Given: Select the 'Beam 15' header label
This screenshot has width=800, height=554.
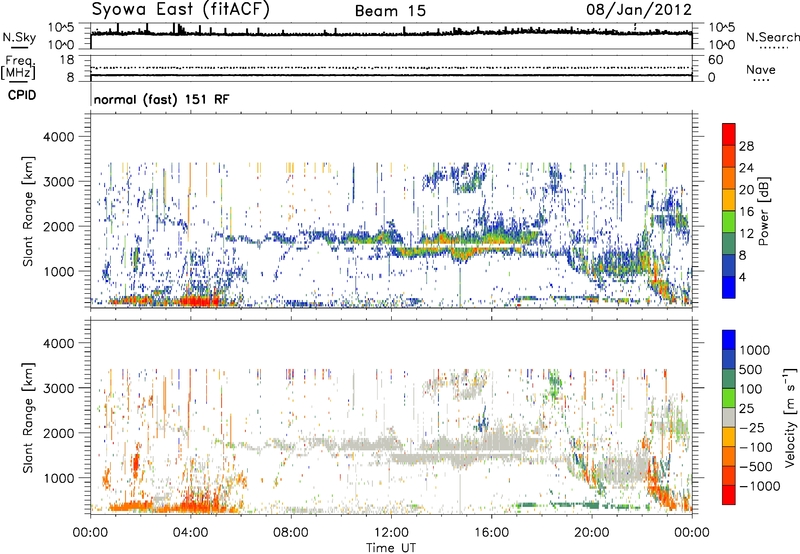Looking at the screenshot, I should pos(390,11).
